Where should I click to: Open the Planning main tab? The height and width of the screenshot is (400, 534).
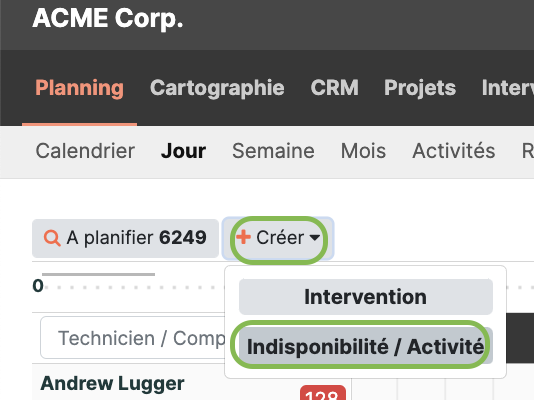click(79, 88)
